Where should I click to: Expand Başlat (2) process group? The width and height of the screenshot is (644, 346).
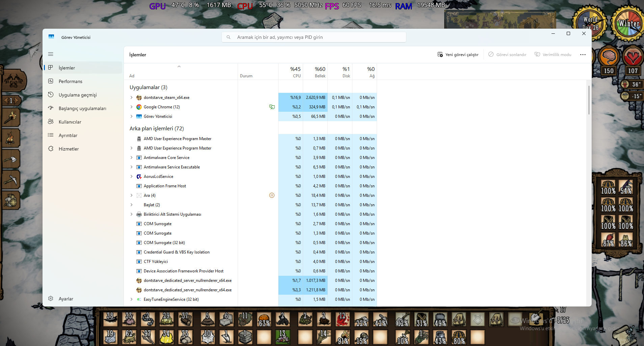click(132, 205)
